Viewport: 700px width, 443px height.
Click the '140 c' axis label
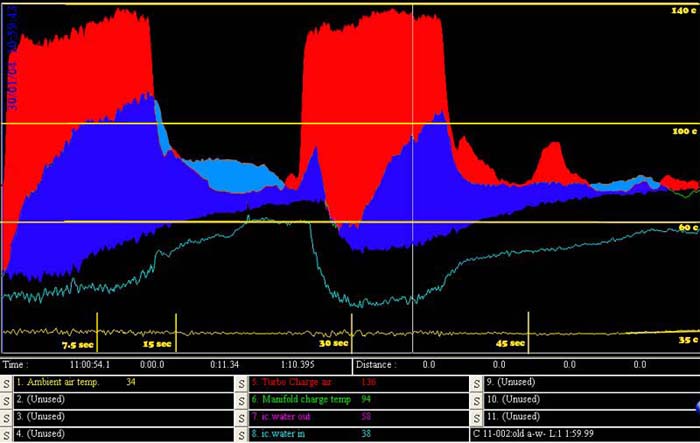click(683, 10)
